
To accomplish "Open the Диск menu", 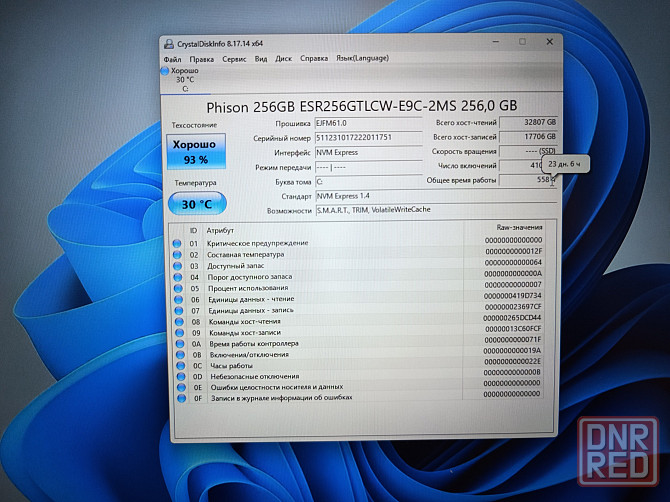I will click(x=283, y=59).
